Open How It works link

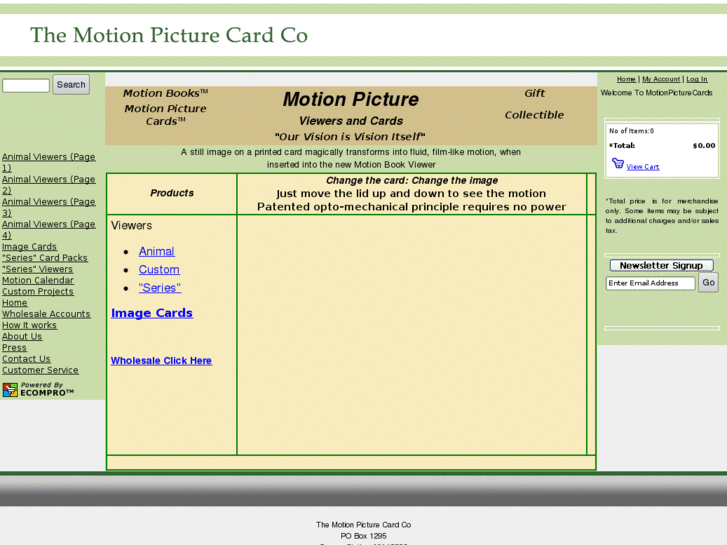point(29,325)
